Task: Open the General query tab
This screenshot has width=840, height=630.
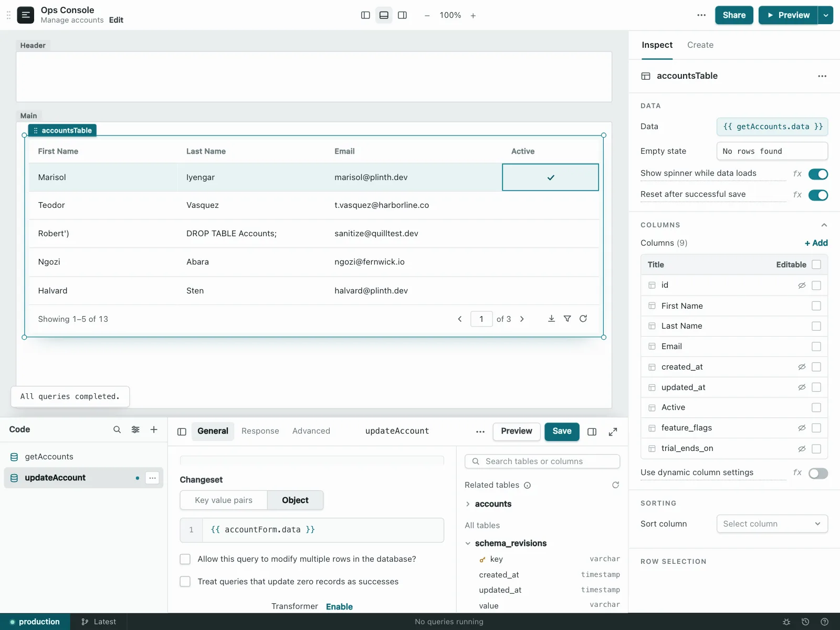Action: click(213, 431)
